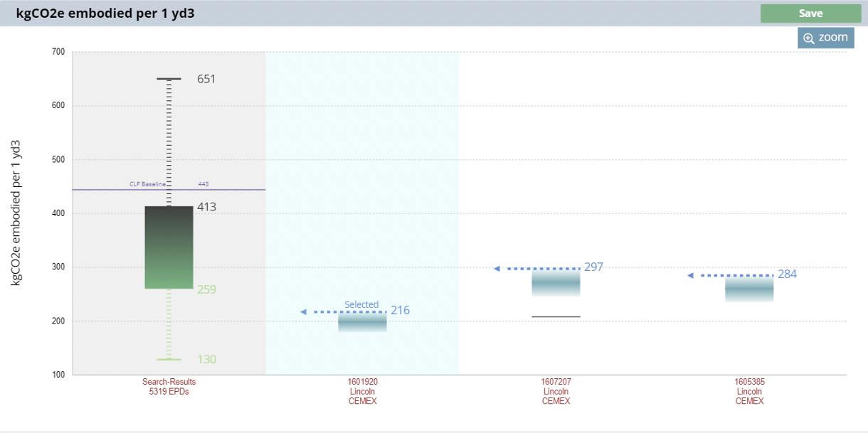Click the zoom button with magnifier
Screen dimensions: 868x433
[825, 38]
